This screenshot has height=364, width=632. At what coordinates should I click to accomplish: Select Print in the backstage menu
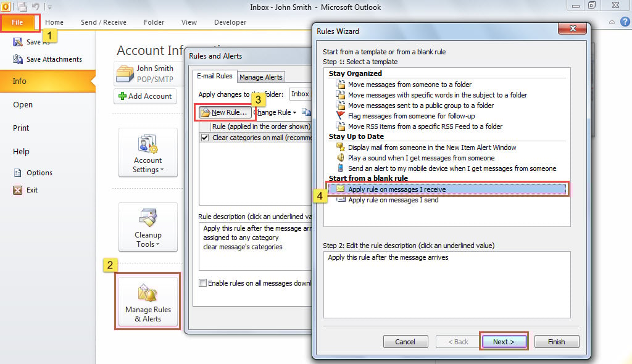21,128
